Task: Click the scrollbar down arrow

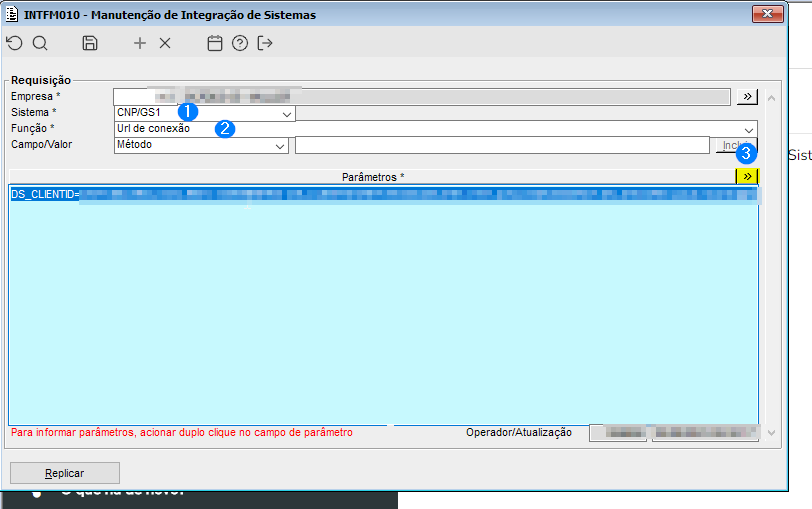Action: pos(771,432)
